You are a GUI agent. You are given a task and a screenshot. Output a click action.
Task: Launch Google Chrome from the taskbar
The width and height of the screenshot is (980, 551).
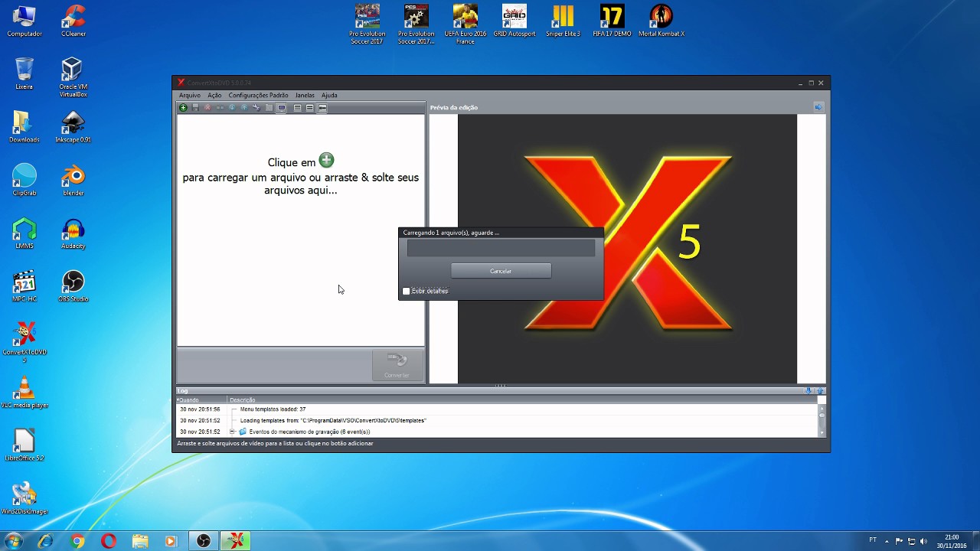coord(77,541)
